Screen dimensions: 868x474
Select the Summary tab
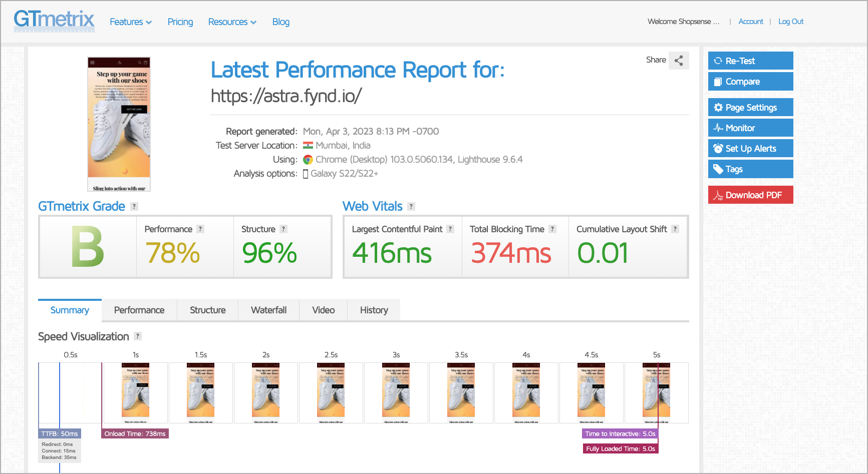(x=70, y=310)
